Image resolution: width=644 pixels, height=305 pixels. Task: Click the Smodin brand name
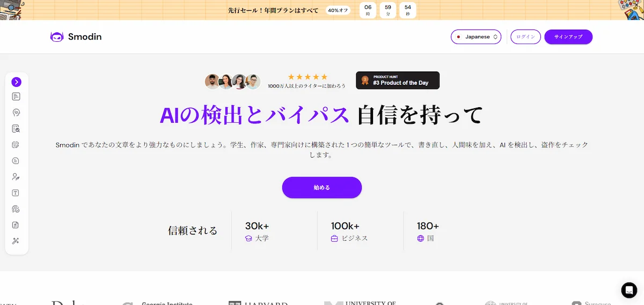[85, 37]
